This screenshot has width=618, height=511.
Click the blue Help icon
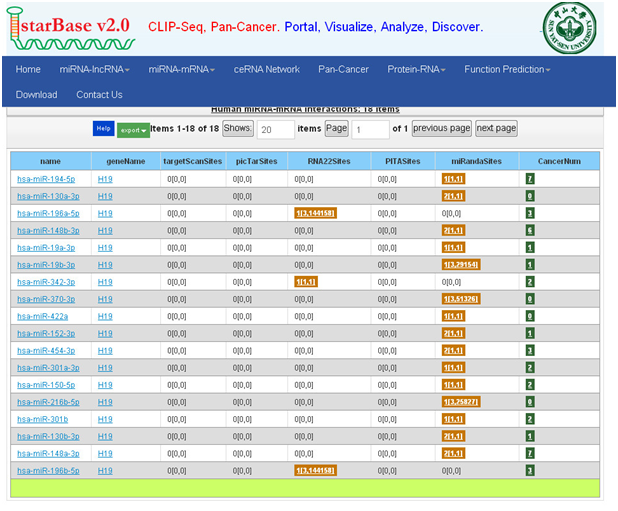pos(103,129)
